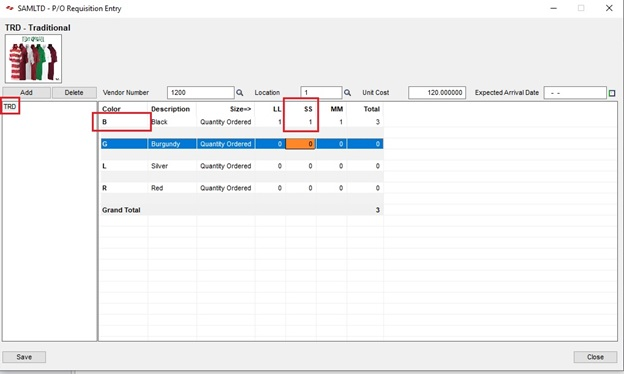624x374 pixels.
Task: Click the LL size column header
Action: (x=277, y=109)
